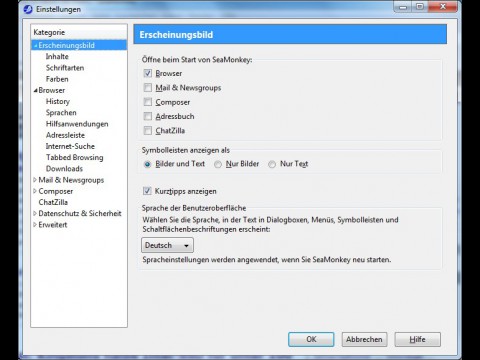Go to Farben settings
Image resolution: width=480 pixels, height=360 pixels.
tap(57, 79)
